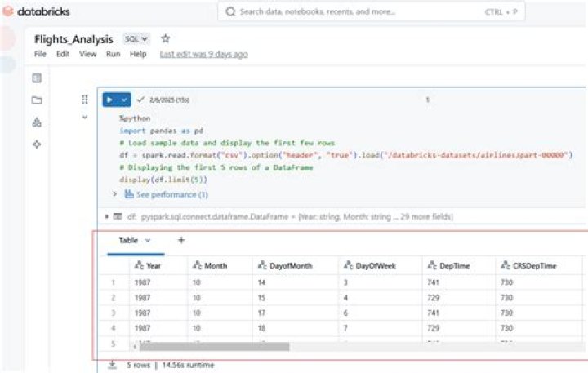Image resolution: width=588 pixels, height=373 pixels.
Task: Open the run options dropdown arrow
Action: point(124,100)
